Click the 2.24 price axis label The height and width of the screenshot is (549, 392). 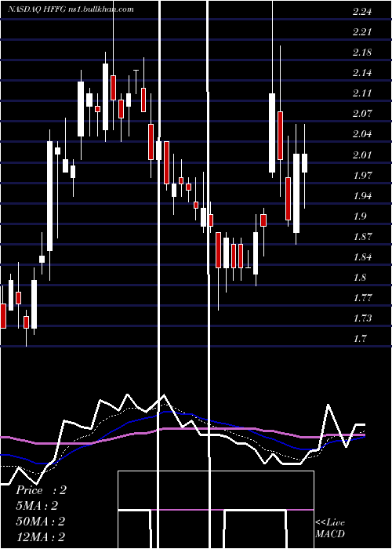362,12
